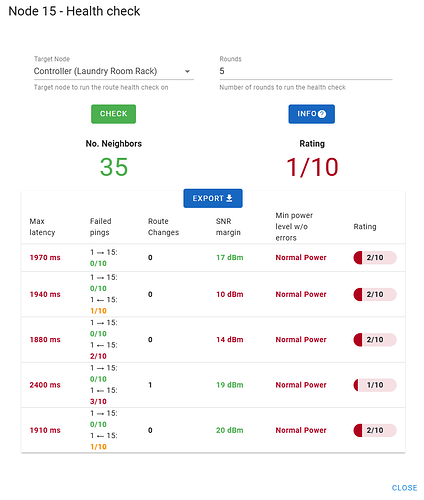Viewport: 424px width, 500px height.
Task: Click the download icon on EXPORT
Action: coord(229,198)
